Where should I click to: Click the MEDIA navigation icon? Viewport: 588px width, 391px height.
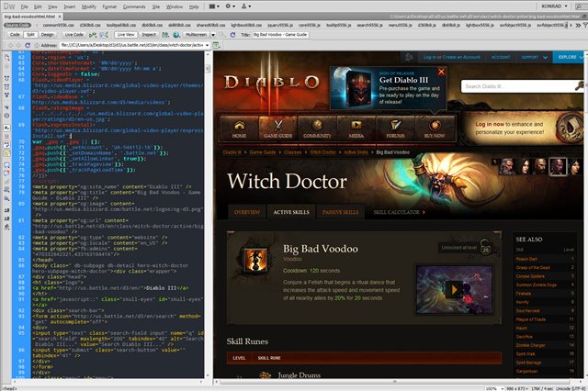(356, 128)
